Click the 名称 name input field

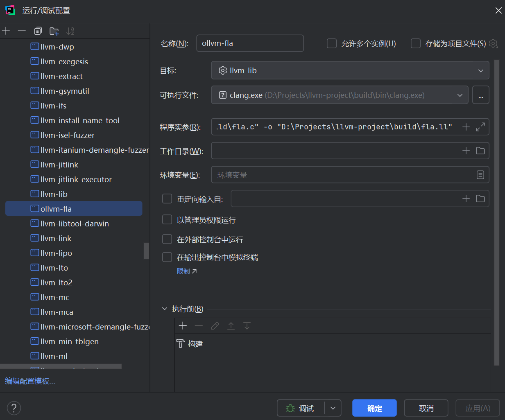[x=250, y=43]
